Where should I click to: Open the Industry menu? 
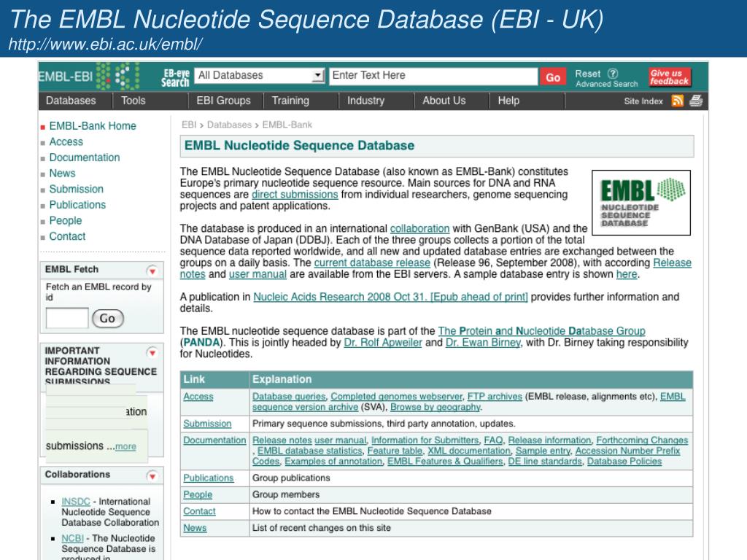click(x=365, y=101)
